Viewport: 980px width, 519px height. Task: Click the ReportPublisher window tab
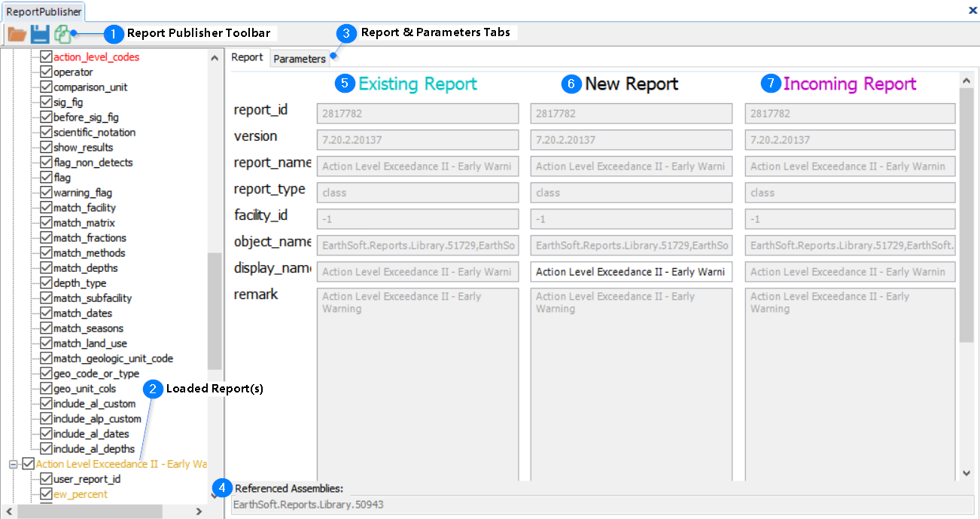(44, 12)
